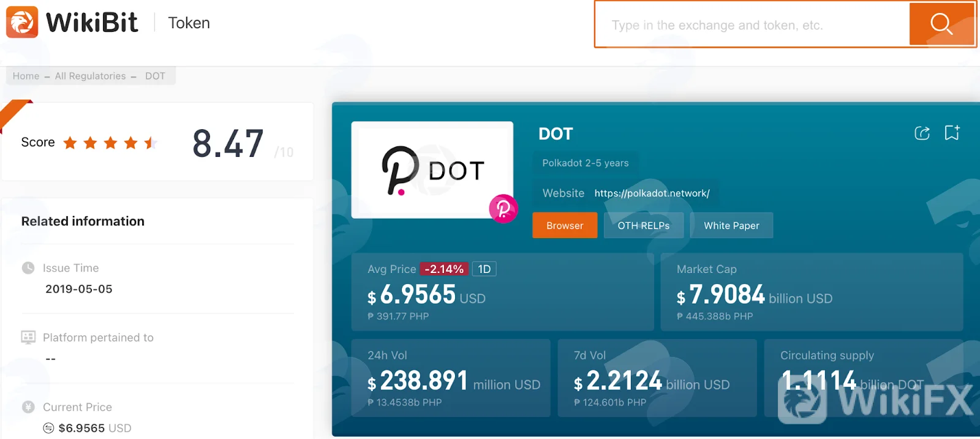The width and height of the screenshot is (980, 439).
Task: Click the 24h Vol label
Action: pyautogui.click(x=387, y=355)
